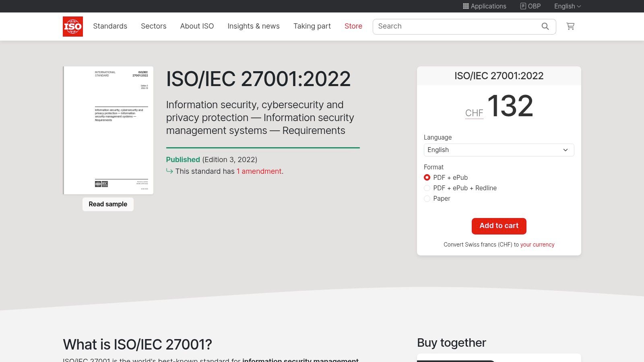Click the Read sample button
Screen dimensions: 644x362
point(108,204)
